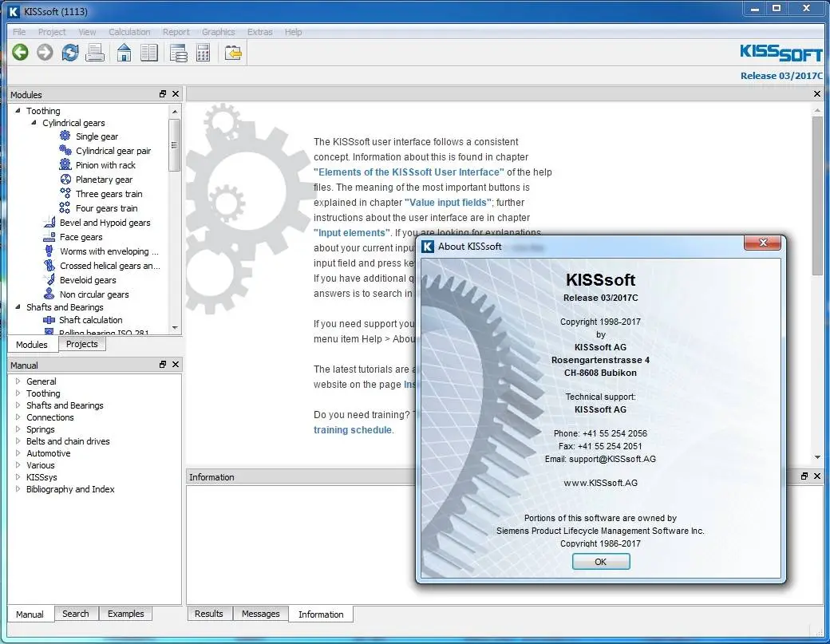Open the Report menu
The width and height of the screenshot is (830, 644).
point(176,32)
